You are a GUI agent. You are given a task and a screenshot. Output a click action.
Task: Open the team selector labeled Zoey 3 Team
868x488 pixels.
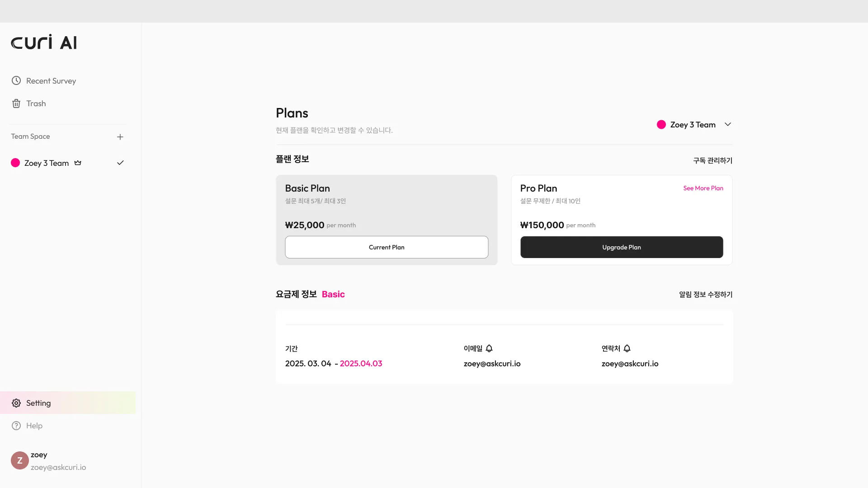[x=693, y=125]
